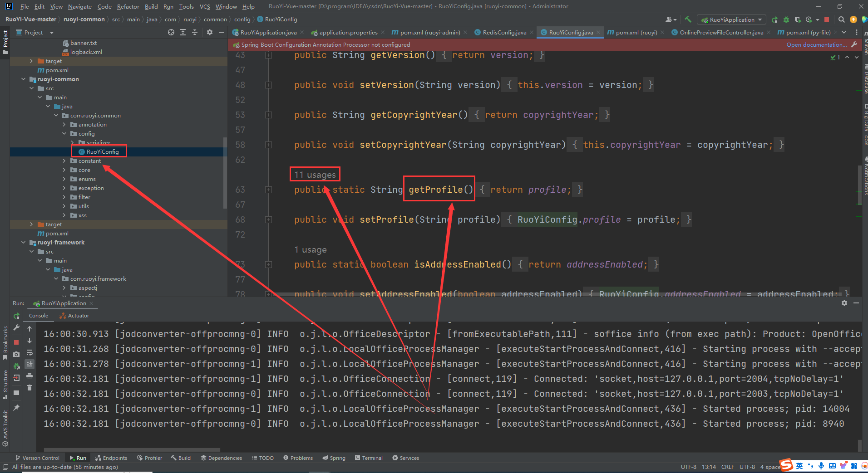Click Select Opened File target icon in Project panel

pos(171,32)
